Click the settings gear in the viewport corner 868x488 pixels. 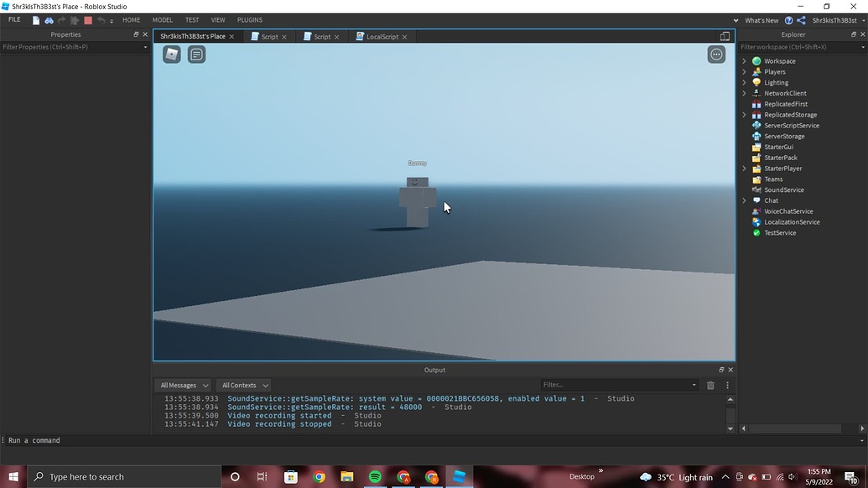click(x=716, y=54)
